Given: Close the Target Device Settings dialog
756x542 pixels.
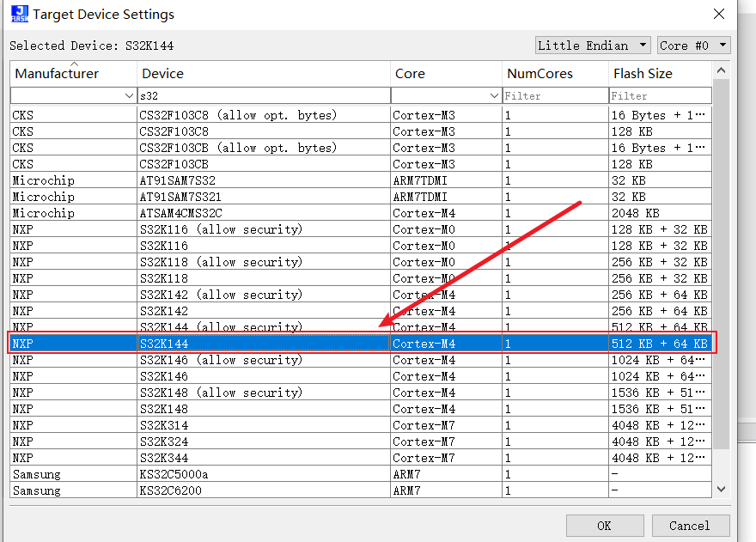Looking at the screenshot, I should [x=719, y=14].
